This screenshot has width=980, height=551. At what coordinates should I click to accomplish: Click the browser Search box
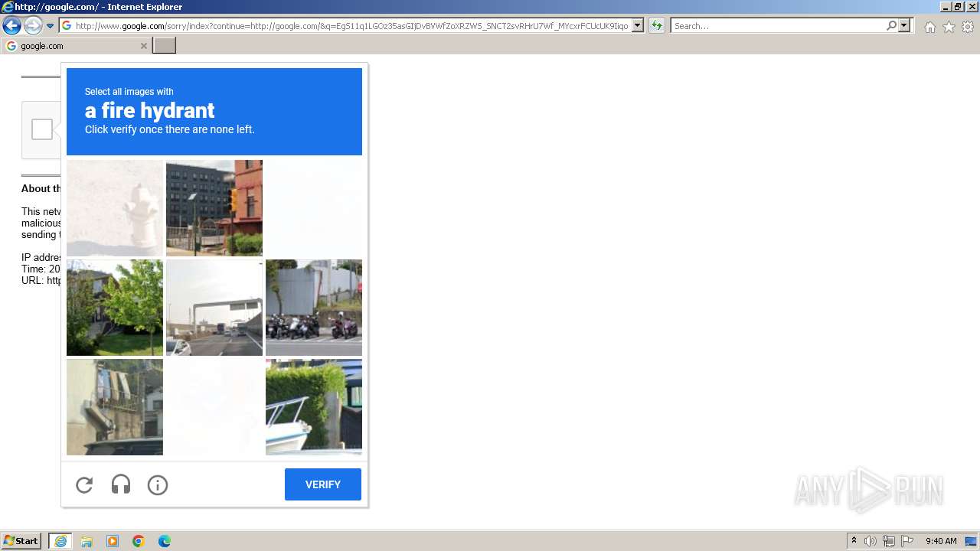tap(778, 26)
